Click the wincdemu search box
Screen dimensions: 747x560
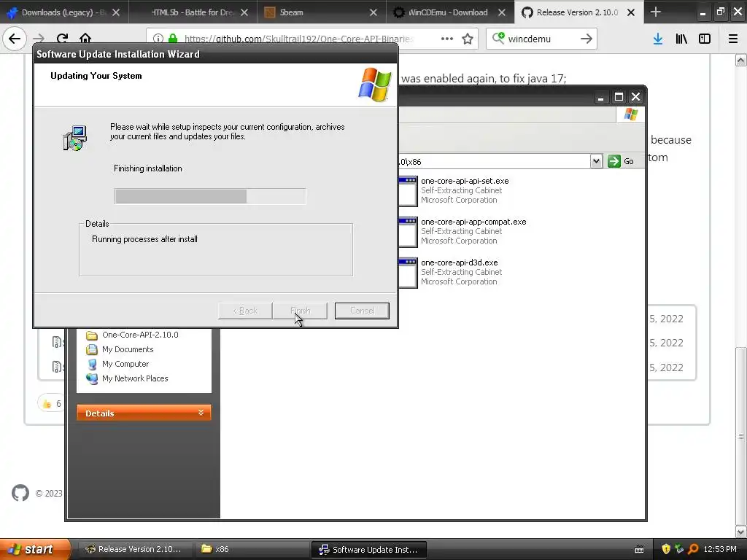tap(541, 39)
